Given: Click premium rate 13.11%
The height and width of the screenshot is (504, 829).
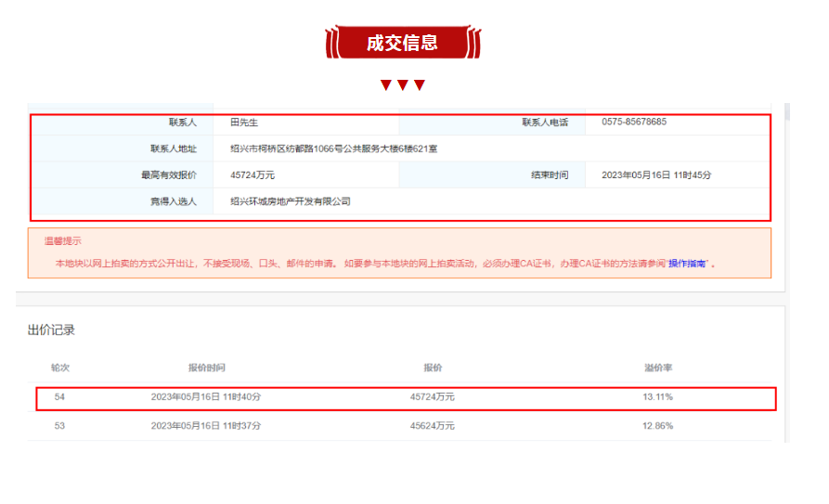Looking at the screenshot, I should tap(657, 397).
